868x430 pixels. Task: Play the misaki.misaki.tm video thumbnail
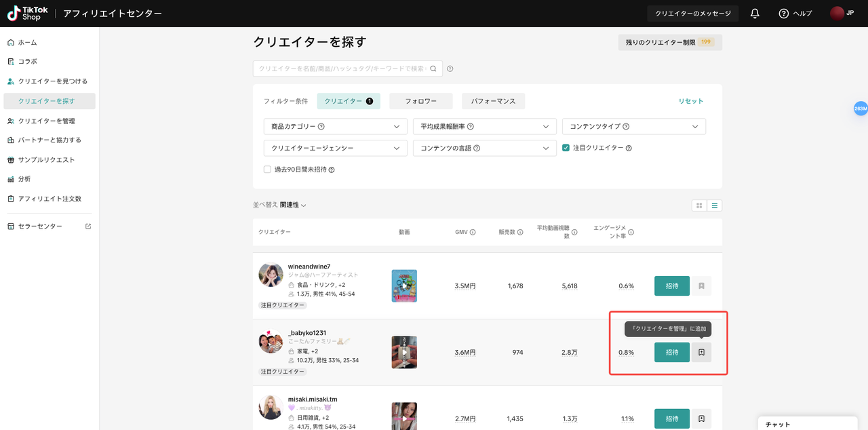pyautogui.click(x=404, y=416)
